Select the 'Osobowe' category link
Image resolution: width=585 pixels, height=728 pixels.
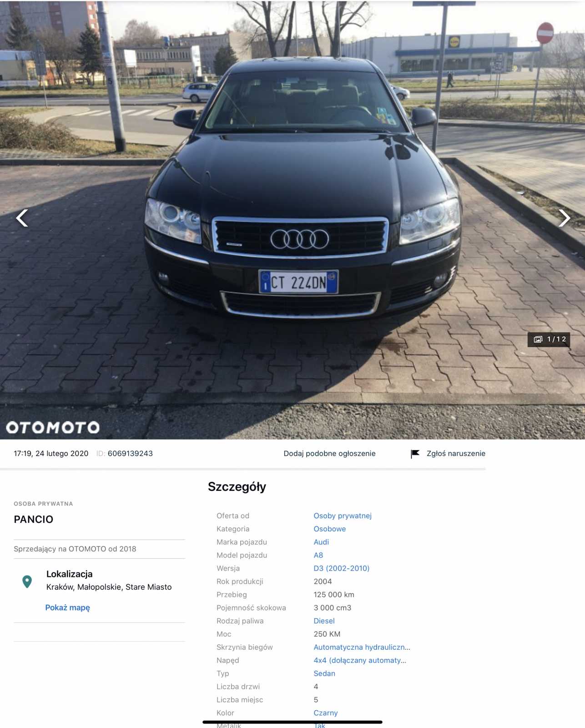coord(330,529)
